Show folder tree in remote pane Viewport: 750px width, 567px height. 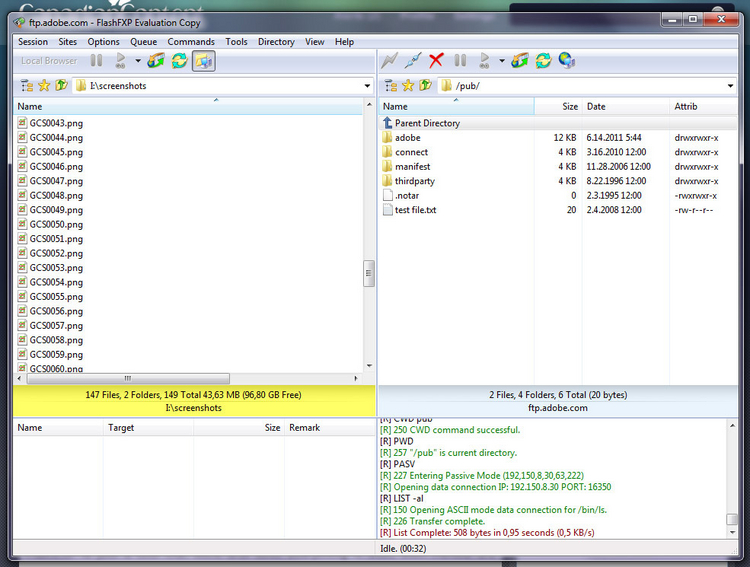391,86
